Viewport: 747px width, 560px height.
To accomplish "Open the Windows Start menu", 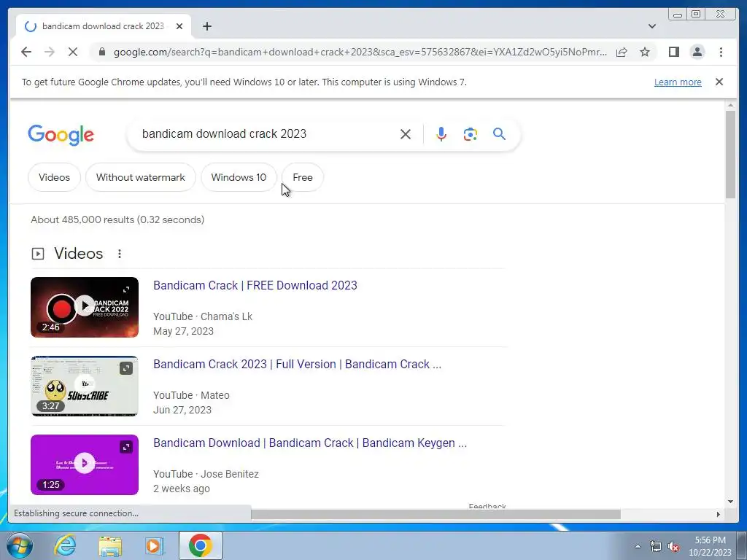I will coord(20,545).
